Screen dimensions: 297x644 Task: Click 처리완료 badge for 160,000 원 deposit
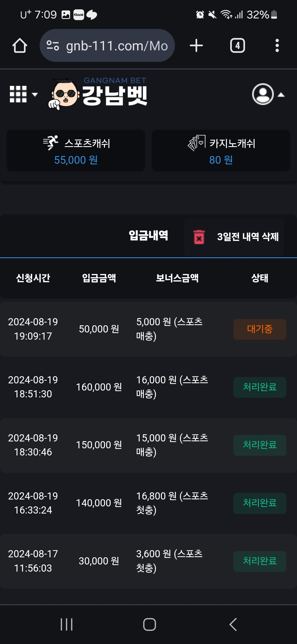260,387
